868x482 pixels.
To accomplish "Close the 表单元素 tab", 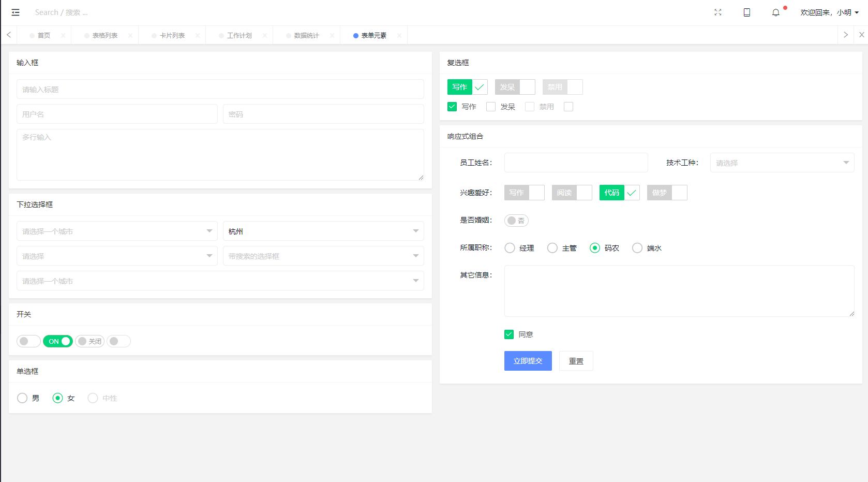I will (x=399, y=35).
